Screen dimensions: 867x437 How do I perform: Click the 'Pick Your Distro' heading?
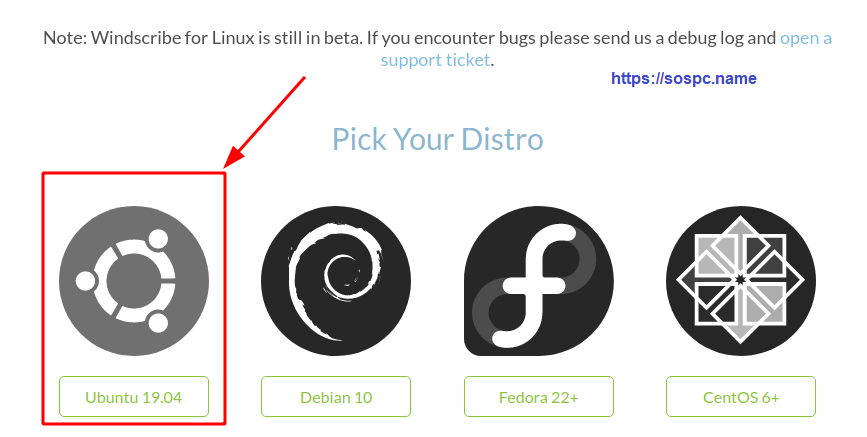click(437, 139)
